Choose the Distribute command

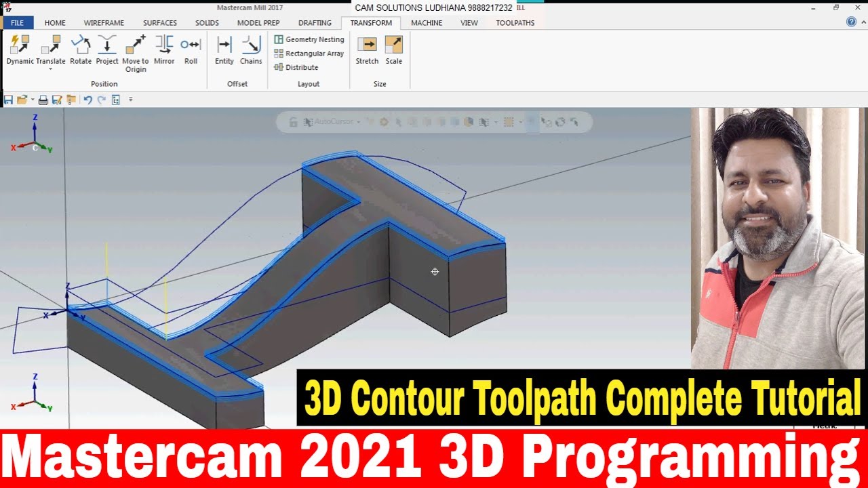point(296,67)
